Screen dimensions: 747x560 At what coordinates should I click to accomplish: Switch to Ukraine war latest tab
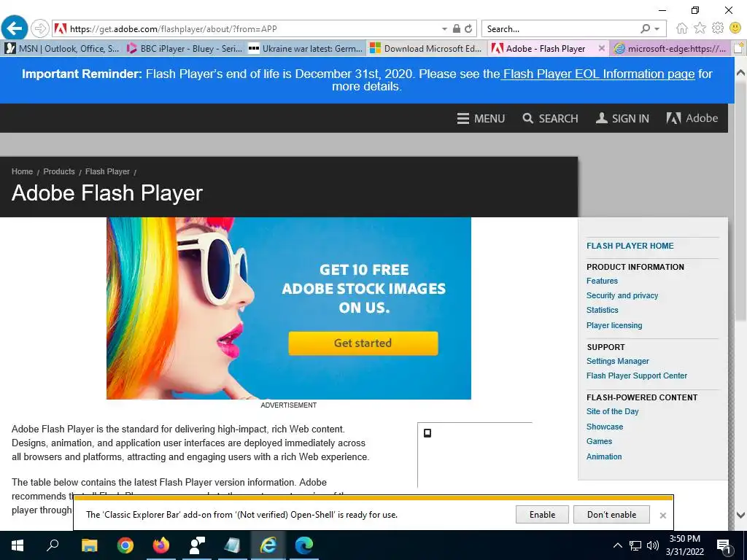[x=306, y=48]
